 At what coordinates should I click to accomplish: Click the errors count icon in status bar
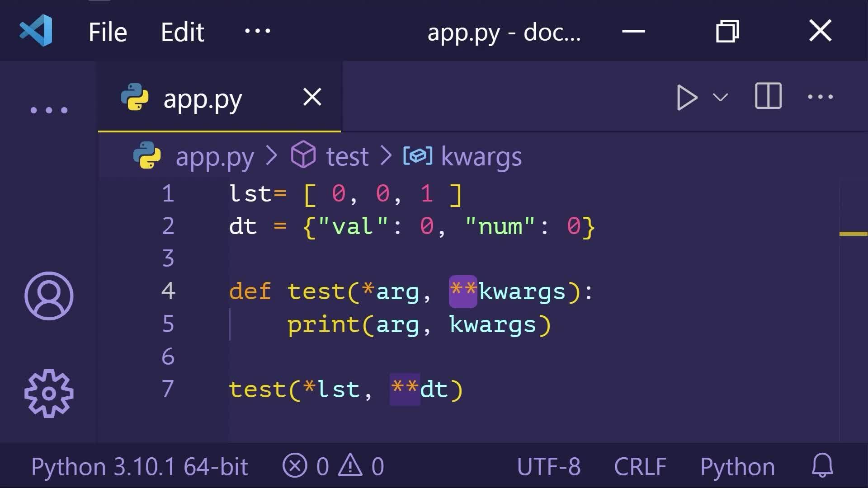click(295, 466)
